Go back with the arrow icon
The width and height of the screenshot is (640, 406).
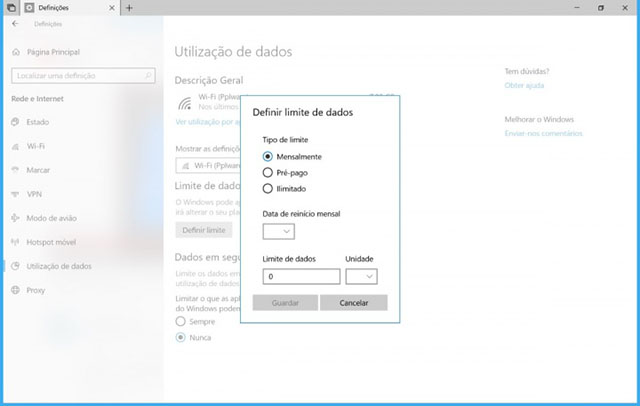15,24
